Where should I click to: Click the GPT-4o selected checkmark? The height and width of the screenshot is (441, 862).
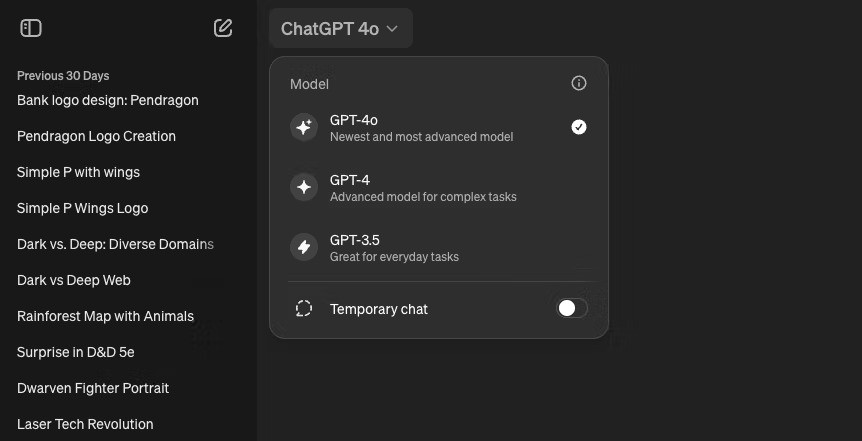tap(578, 127)
